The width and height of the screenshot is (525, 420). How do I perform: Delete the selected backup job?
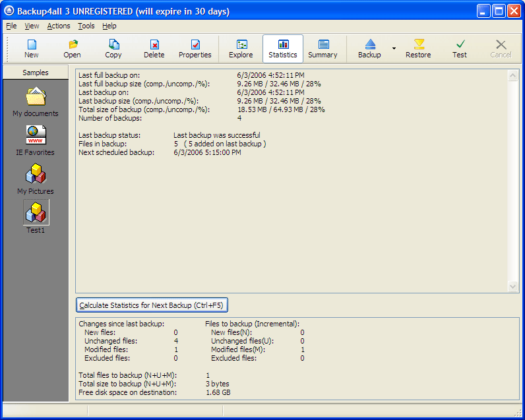[x=154, y=49]
